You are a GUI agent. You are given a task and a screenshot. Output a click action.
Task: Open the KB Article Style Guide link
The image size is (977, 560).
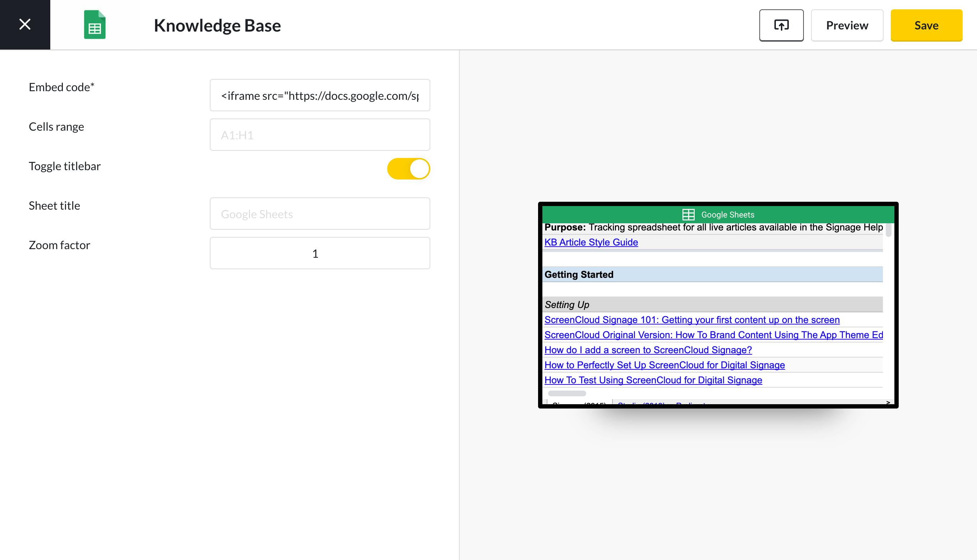[x=591, y=242]
